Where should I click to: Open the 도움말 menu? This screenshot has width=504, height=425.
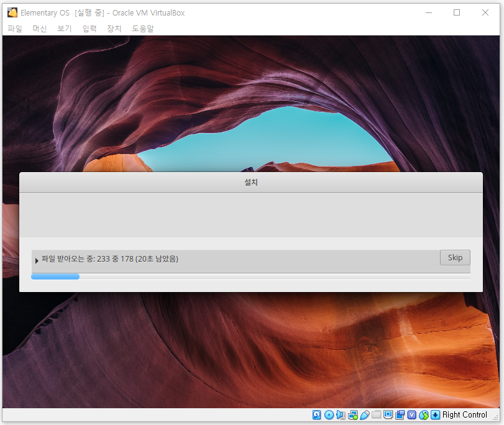[x=143, y=29]
